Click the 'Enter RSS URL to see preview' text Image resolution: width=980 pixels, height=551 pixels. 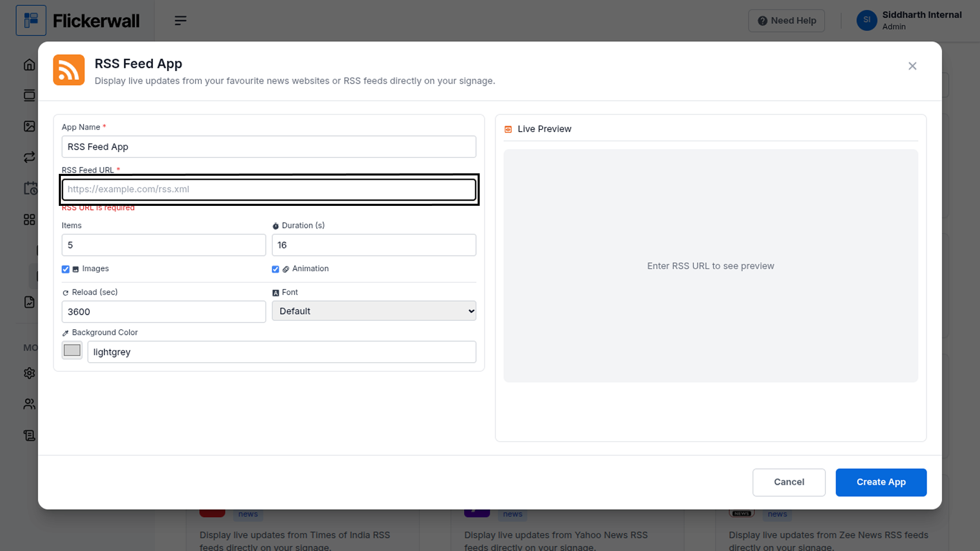click(x=710, y=266)
